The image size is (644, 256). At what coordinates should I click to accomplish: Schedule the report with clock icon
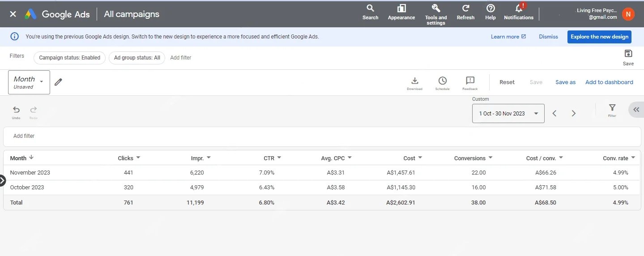[x=442, y=83]
